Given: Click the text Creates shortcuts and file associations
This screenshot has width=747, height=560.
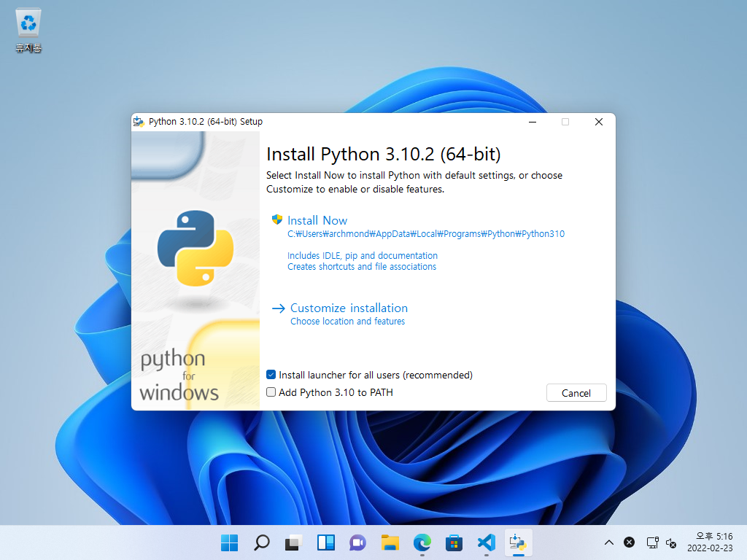Looking at the screenshot, I should (362, 267).
